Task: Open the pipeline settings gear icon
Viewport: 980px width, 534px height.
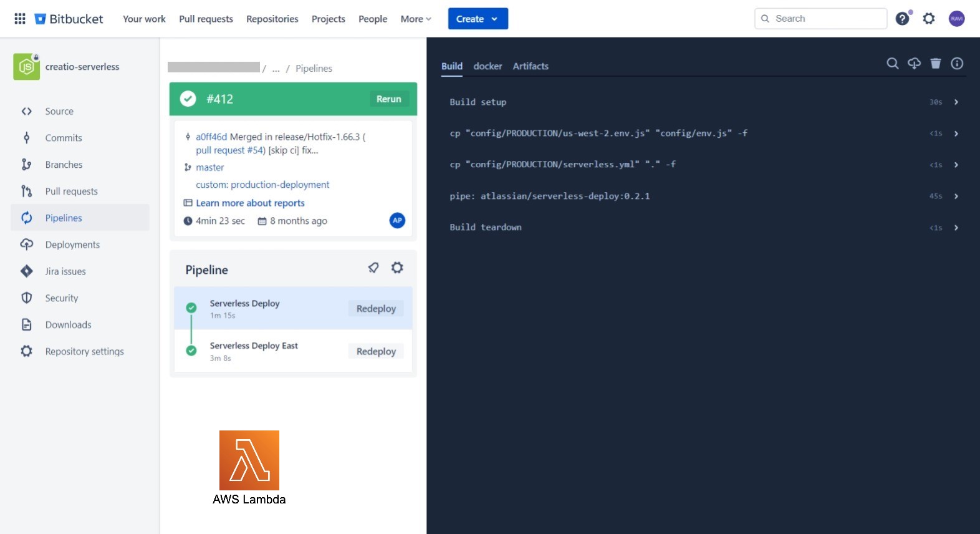Action: coord(397,268)
